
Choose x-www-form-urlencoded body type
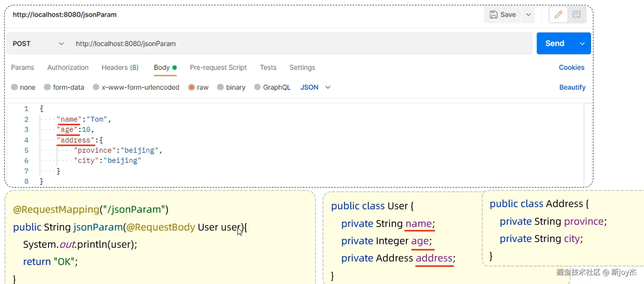click(x=96, y=87)
